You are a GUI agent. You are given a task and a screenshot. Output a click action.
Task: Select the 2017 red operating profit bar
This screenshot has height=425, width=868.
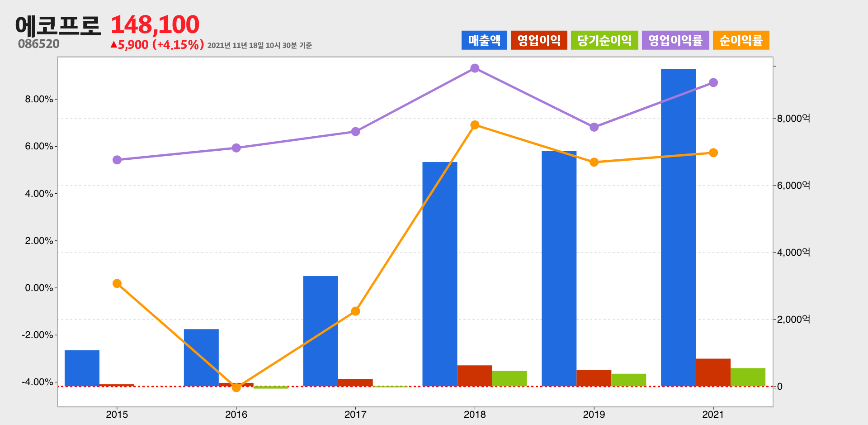(x=355, y=382)
